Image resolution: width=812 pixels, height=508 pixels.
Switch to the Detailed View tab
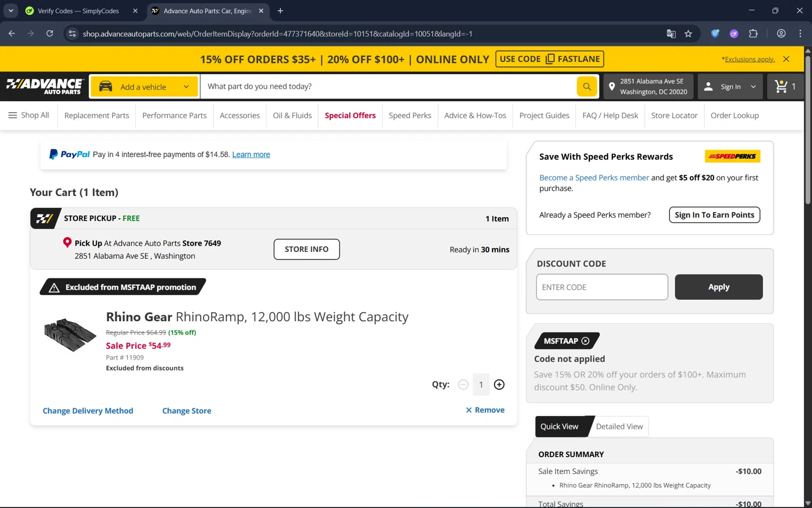tap(619, 426)
